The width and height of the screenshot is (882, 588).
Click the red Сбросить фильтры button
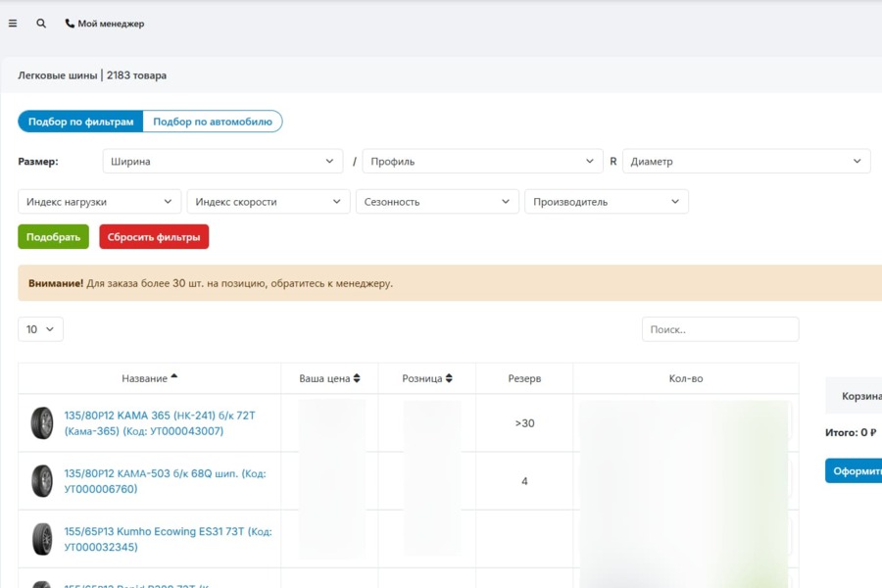[x=154, y=237]
